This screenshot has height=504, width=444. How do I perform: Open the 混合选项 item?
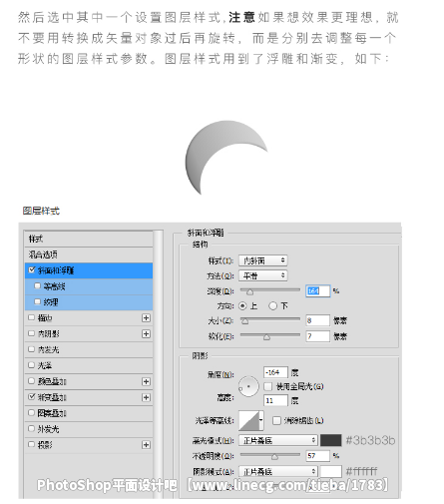tap(89, 254)
